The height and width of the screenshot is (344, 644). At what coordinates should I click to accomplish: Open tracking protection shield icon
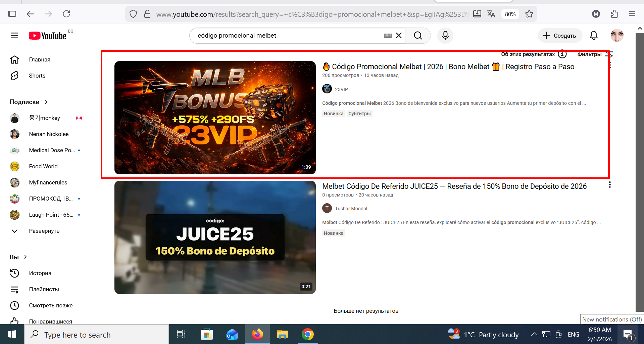[x=133, y=14]
